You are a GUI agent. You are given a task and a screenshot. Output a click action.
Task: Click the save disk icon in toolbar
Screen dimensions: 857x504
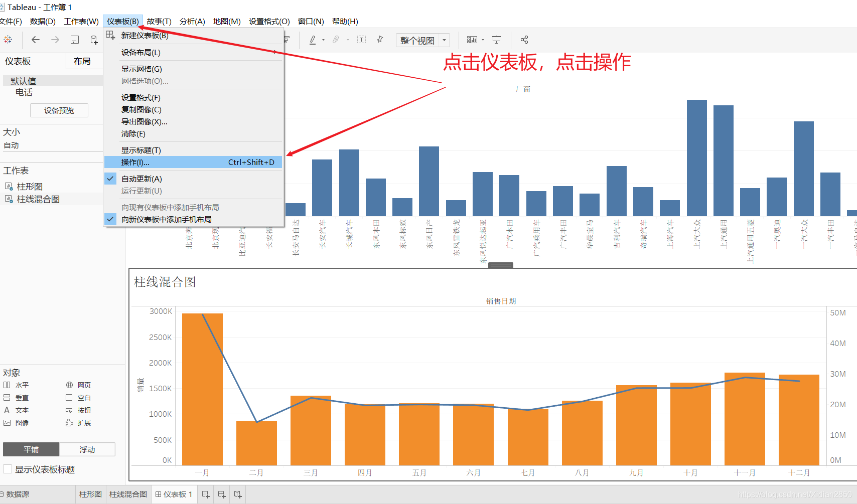(x=75, y=40)
